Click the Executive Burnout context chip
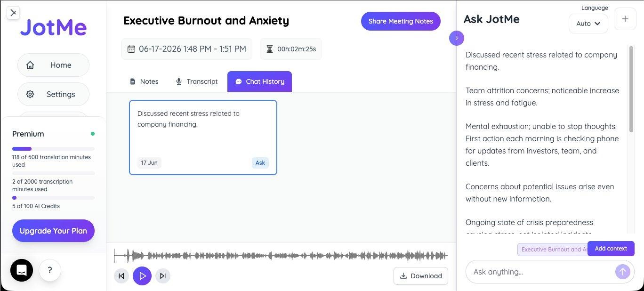 (553, 250)
